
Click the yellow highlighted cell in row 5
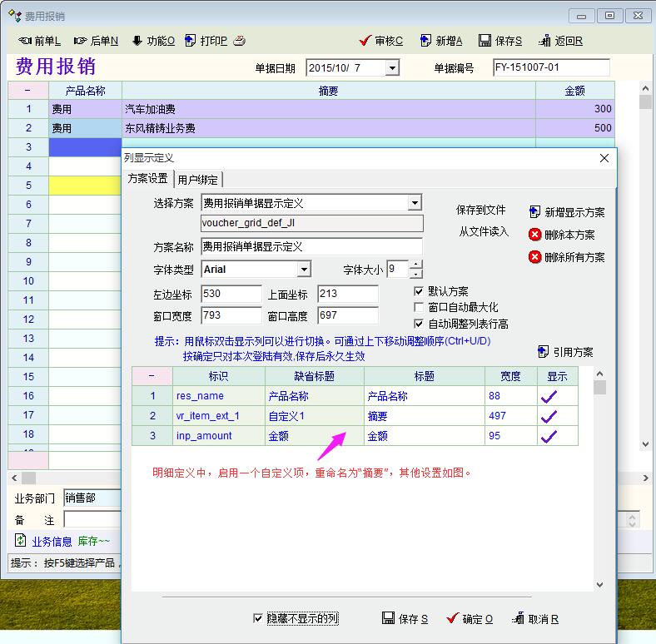(85, 186)
